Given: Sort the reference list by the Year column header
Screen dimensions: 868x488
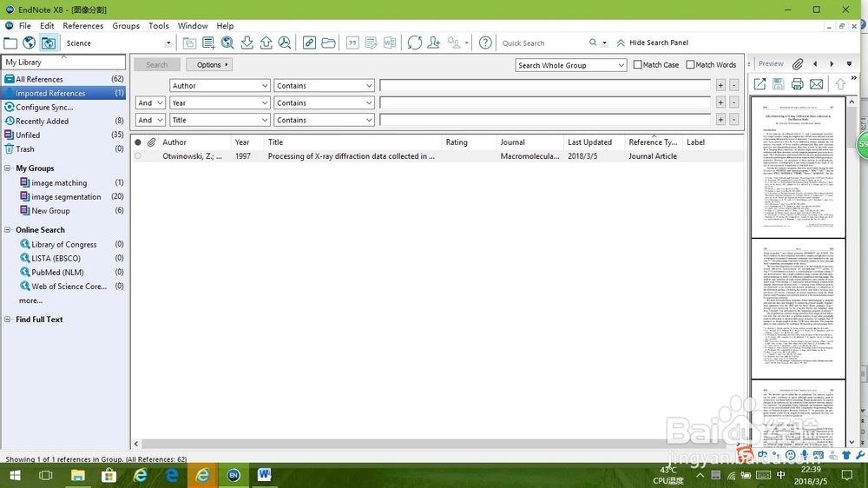Looking at the screenshot, I should (247, 142).
